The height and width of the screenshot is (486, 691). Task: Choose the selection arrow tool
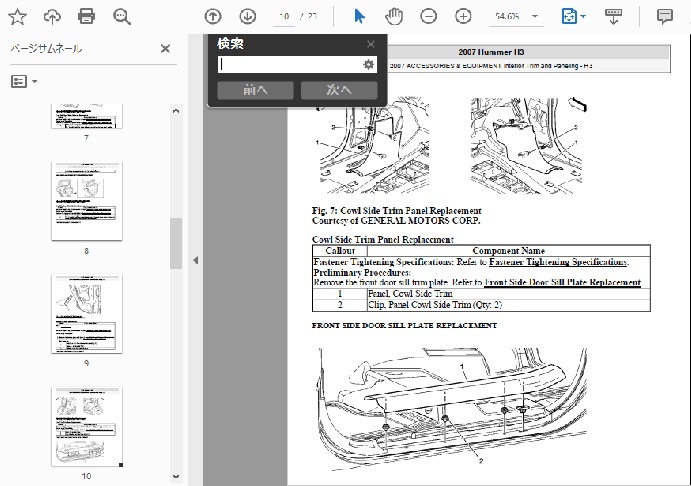point(360,17)
